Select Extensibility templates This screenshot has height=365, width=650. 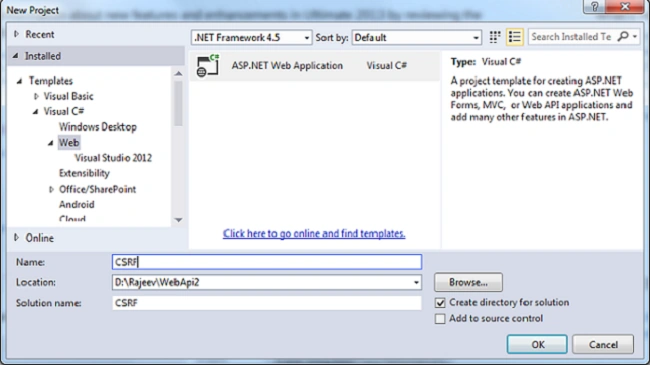tap(84, 173)
